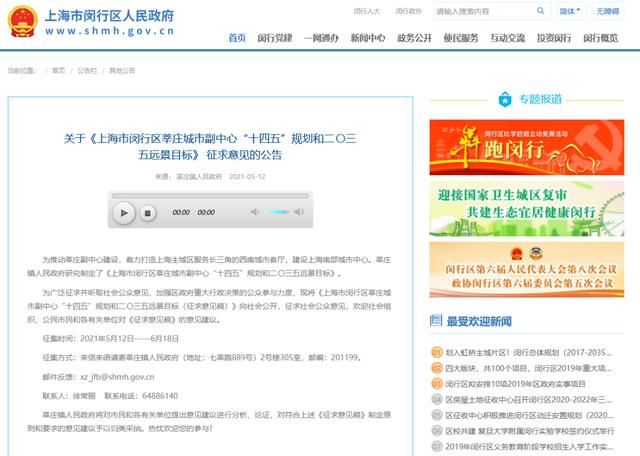The image size is (640, 456).
Task: Click the 最受欢迎新闻 heading icon
Action: [x=436, y=320]
